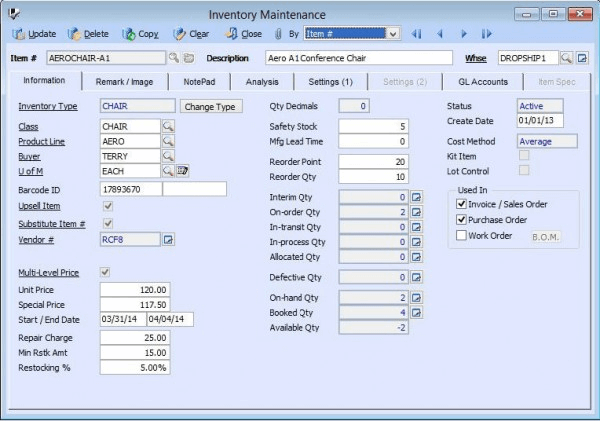The image size is (600, 421).
Task: Click the Delete toolbar icon
Action: click(74, 34)
